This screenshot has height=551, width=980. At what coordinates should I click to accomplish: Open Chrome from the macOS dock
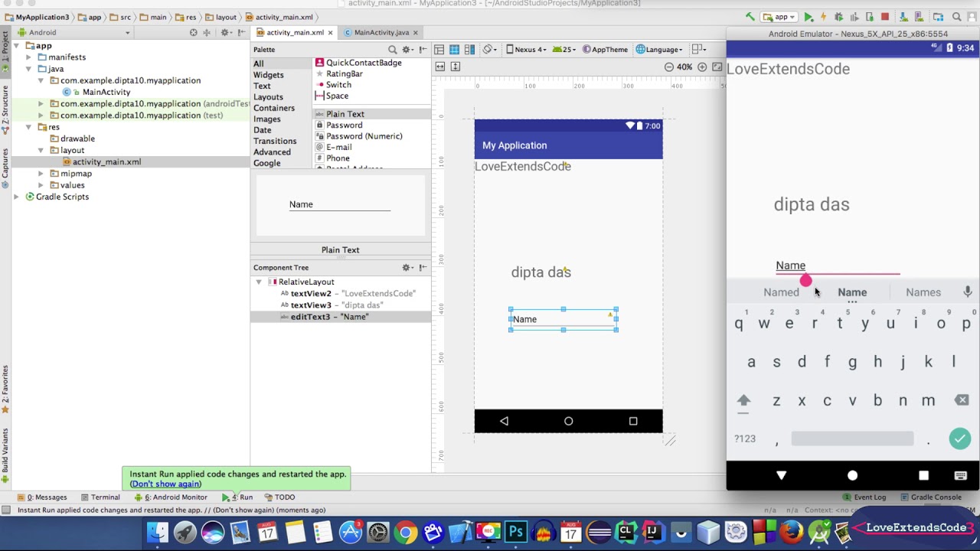(406, 532)
